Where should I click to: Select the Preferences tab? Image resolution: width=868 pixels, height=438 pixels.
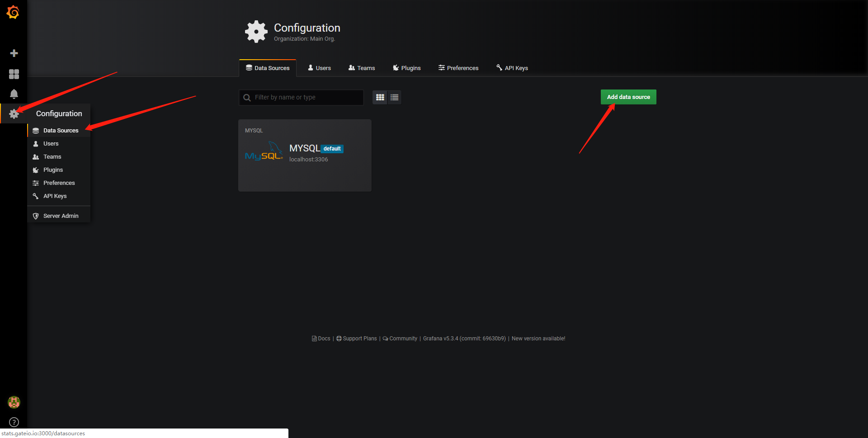point(458,68)
